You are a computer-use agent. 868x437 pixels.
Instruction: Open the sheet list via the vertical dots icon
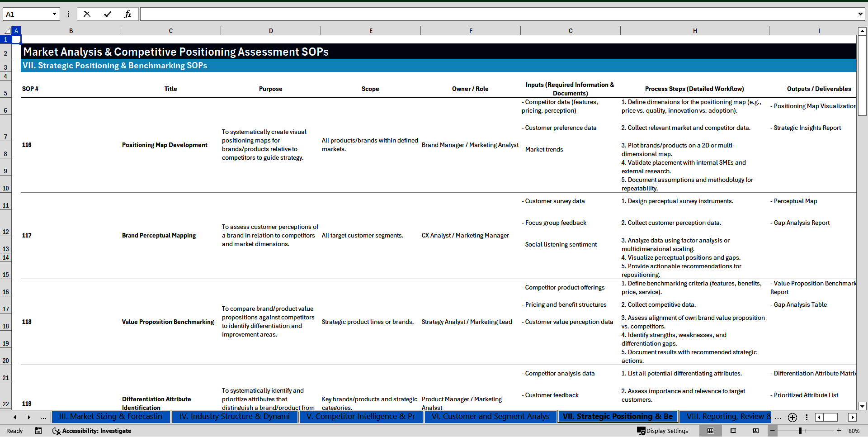point(807,417)
